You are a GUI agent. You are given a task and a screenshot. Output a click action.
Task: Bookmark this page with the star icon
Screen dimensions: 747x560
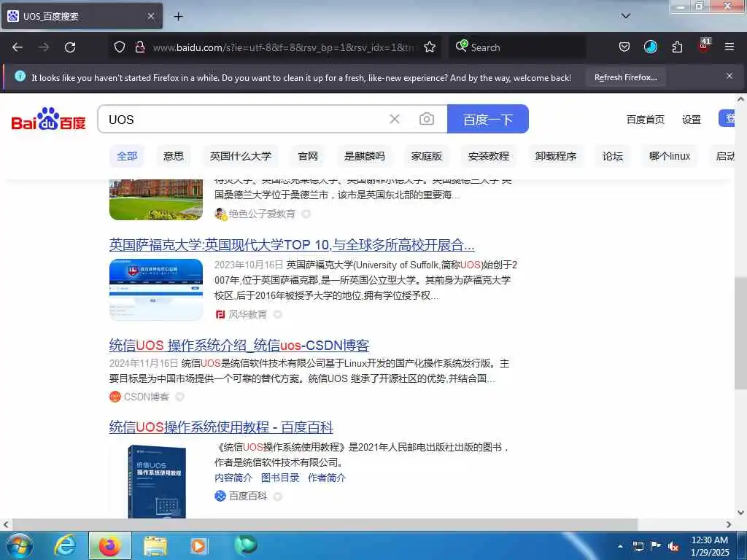tap(430, 47)
